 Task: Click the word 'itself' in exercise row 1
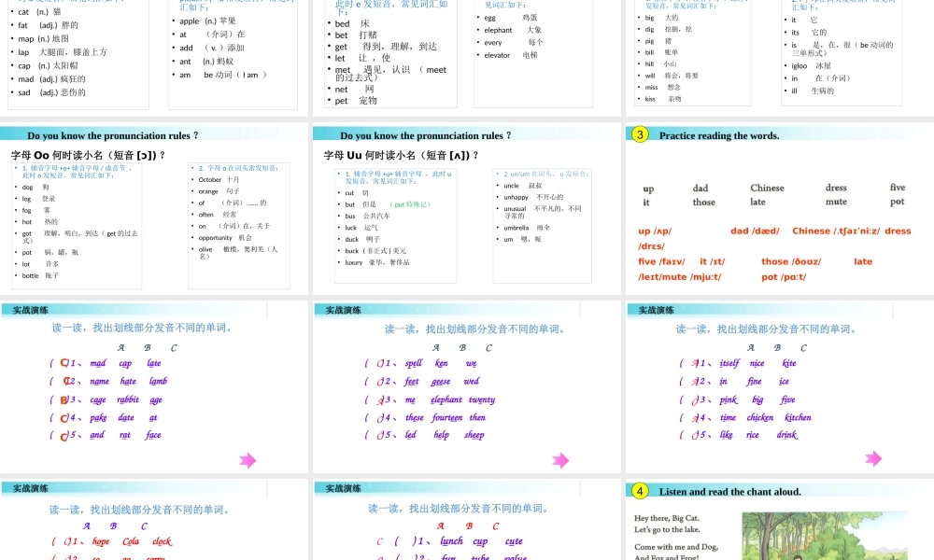[729, 363]
